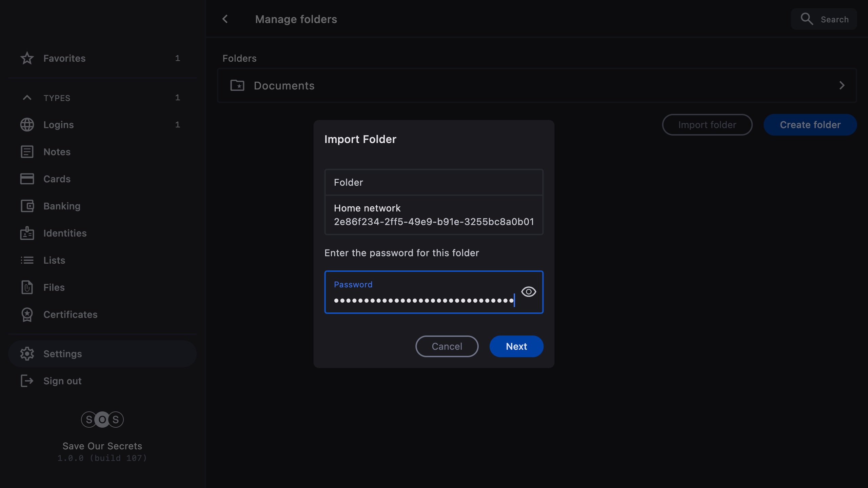
Task: Click the Logins globe icon
Action: (x=27, y=125)
